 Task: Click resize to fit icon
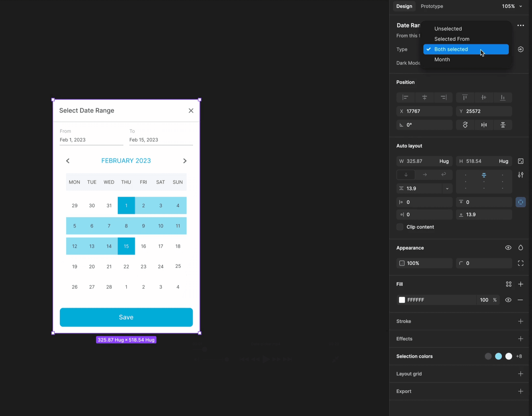(x=521, y=161)
